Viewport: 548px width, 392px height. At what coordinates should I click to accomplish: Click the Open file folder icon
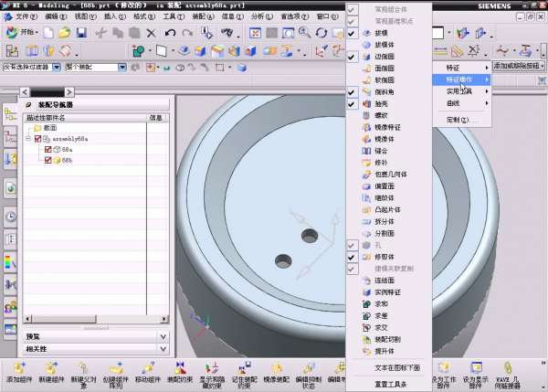pos(63,33)
